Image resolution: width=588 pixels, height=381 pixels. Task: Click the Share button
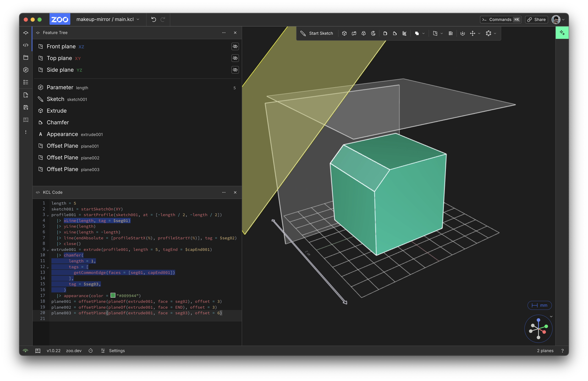click(536, 20)
